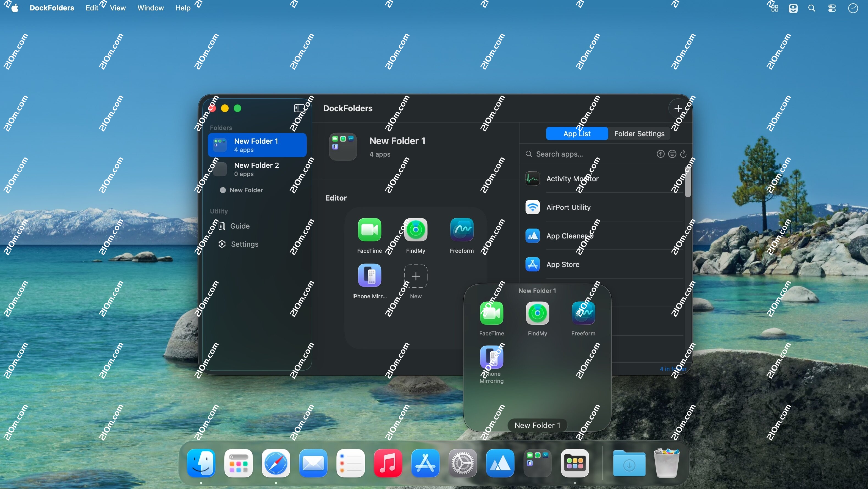Open App Cleaner from the Dock
Viewport: 868px width, 489px height.
click(501, 463)
